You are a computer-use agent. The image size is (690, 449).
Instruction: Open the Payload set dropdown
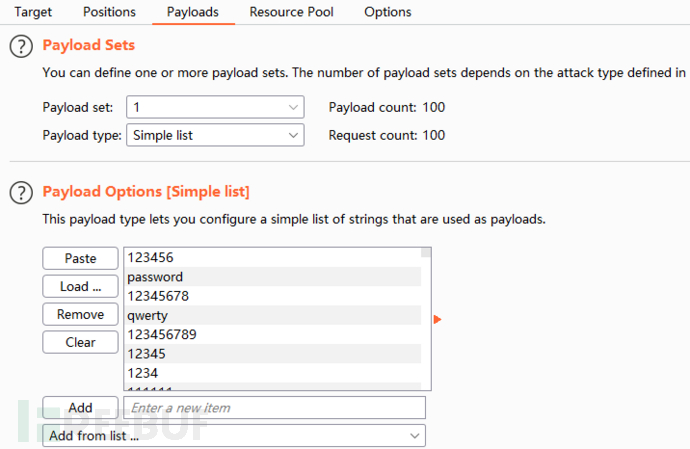tap(214, 107)
